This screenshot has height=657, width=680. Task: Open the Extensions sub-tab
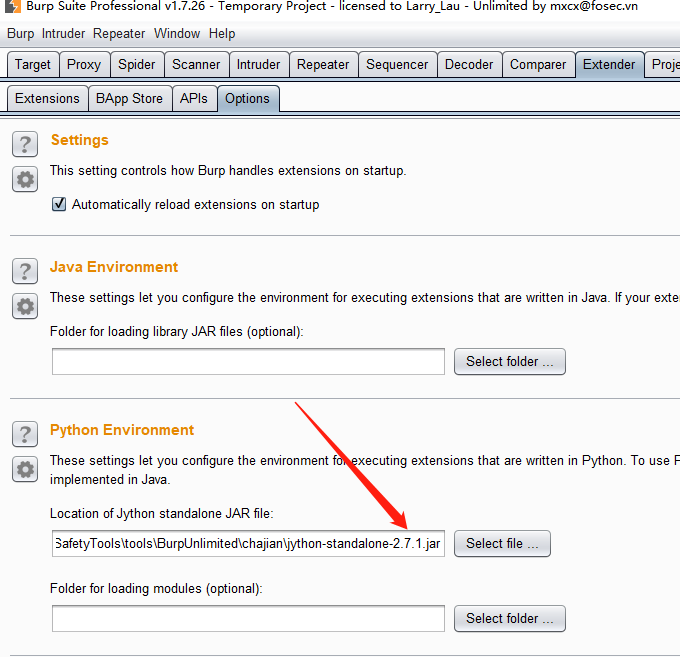click(x=47, y=99)
